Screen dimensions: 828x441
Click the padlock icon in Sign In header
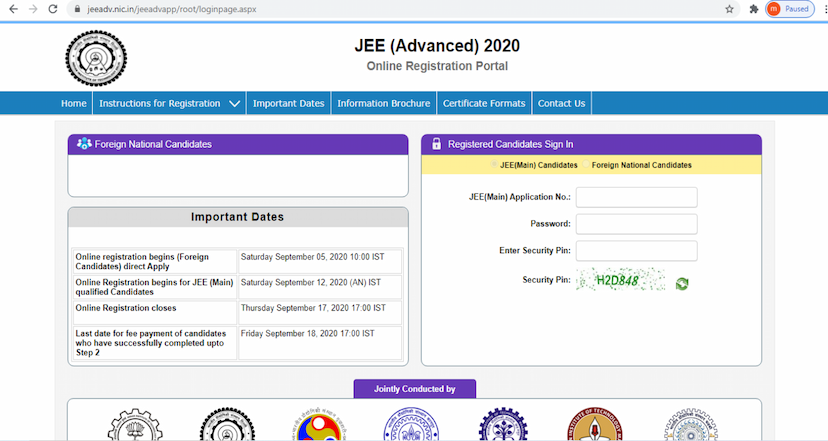(x=436, y=144)
